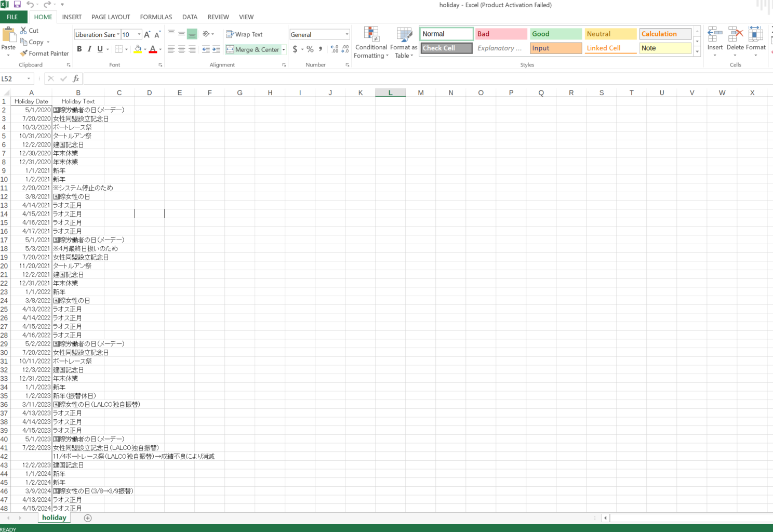Apply percent style number format

tap(310, 49)
